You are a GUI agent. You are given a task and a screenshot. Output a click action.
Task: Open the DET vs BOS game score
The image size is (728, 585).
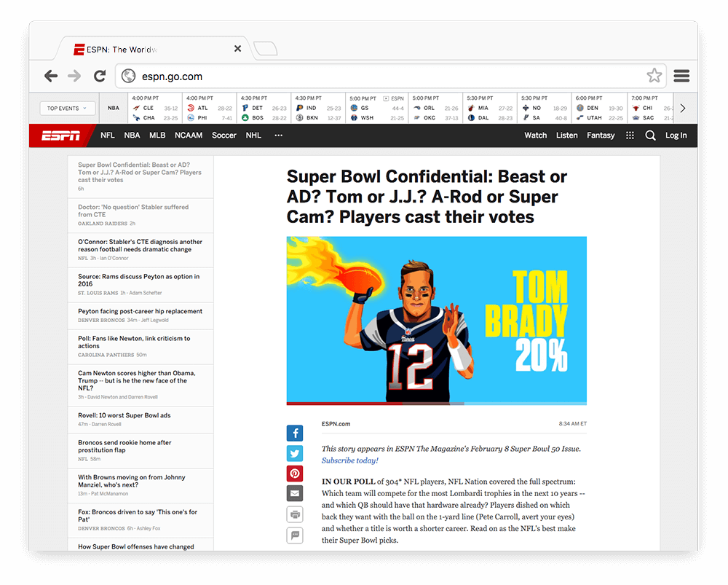pyautogui.click(x=264, y=109)
